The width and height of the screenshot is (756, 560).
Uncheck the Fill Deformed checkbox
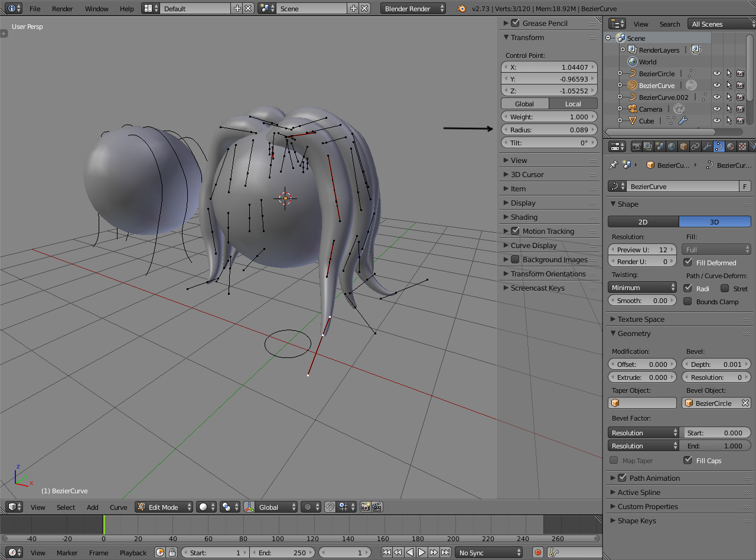[687, 262]
